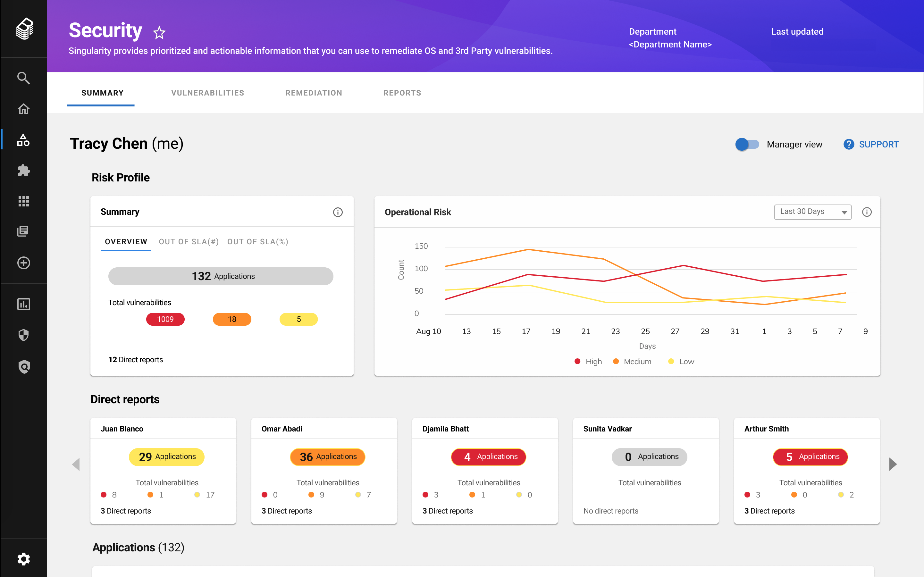
Task: Toggle the Medium series in chart legend
Action: click(x=632, y=361)
